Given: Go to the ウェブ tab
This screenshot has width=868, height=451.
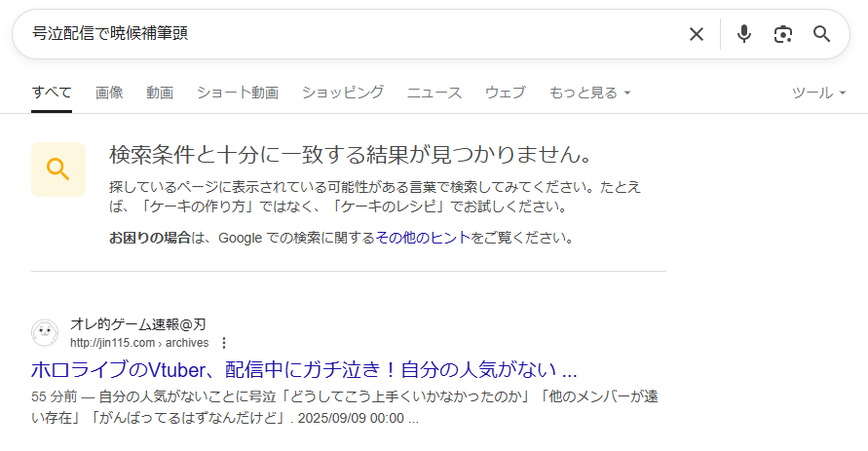Looking at the screenshot, I should 505,93.
